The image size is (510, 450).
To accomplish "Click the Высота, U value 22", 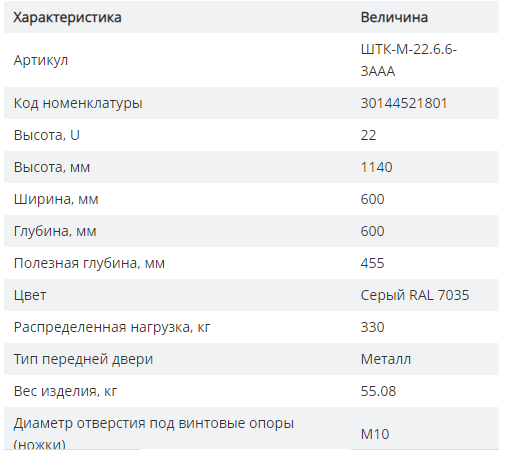I will pos(368,135).
